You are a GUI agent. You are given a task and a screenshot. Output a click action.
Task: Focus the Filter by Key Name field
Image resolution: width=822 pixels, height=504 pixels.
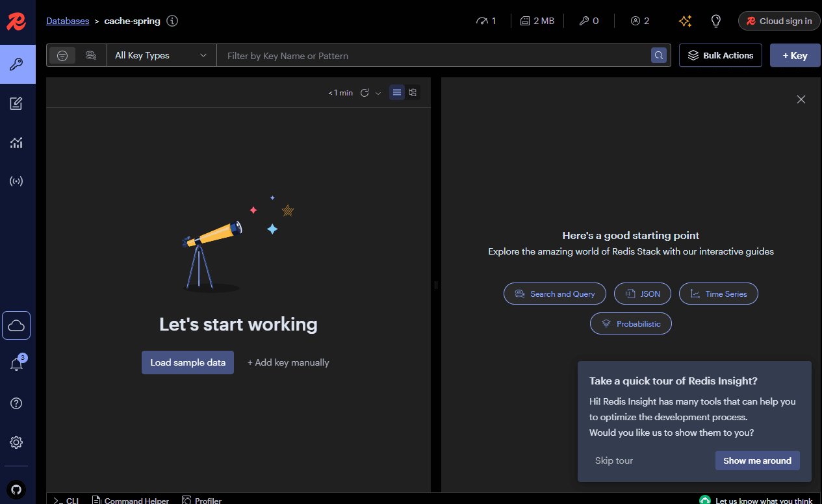pos(435,55)
